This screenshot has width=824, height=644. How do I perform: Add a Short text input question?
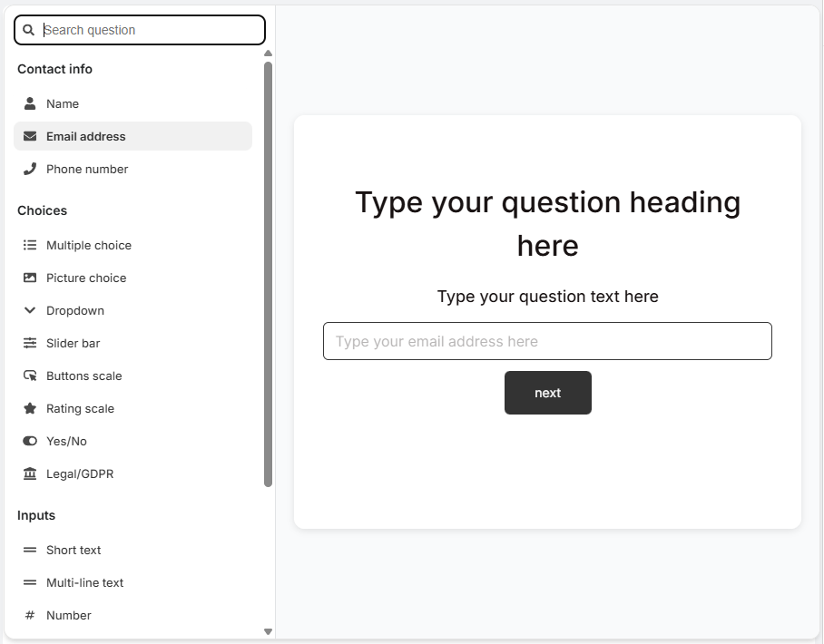74,550
